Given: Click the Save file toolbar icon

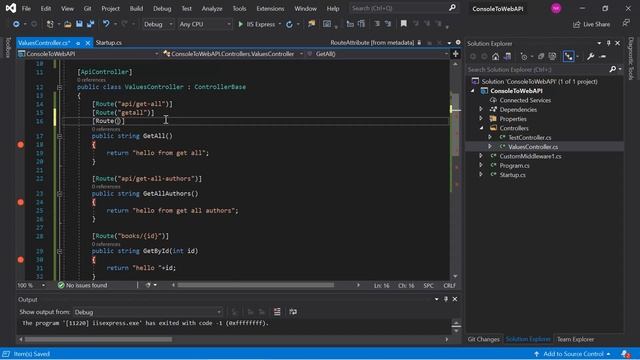Looking at the screenshot, I should [x=79, y=24].
